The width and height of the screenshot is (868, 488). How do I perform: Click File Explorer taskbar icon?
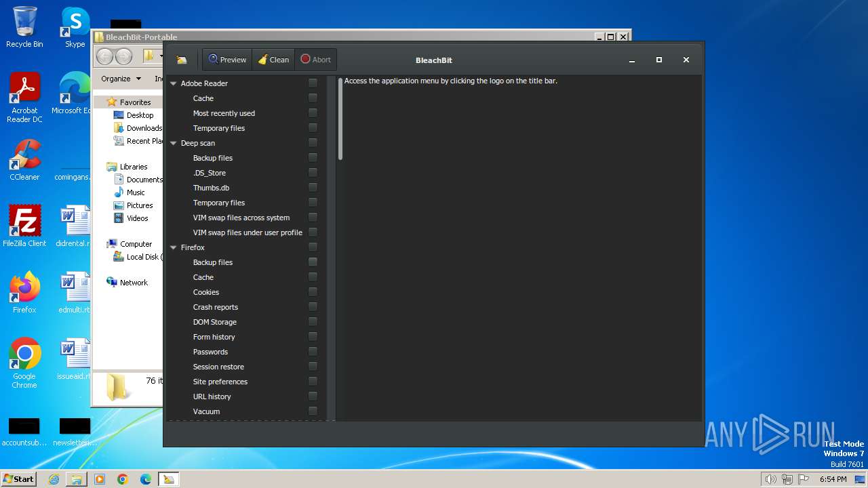[x=77, y=479]
